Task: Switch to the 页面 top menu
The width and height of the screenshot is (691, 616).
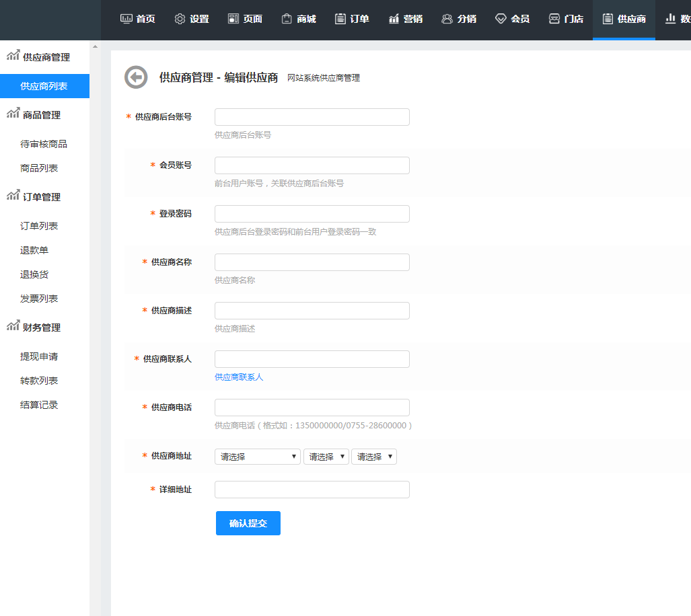Action: coord(245,19)
